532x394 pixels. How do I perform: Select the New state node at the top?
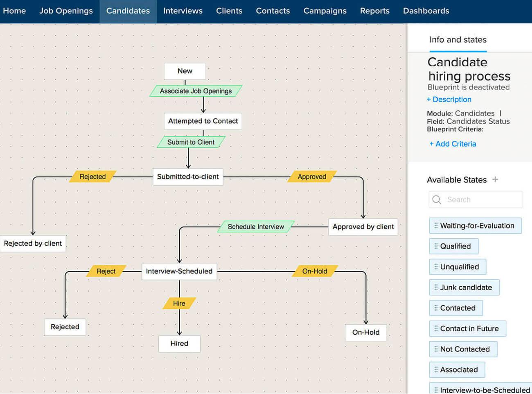(185, 71)
